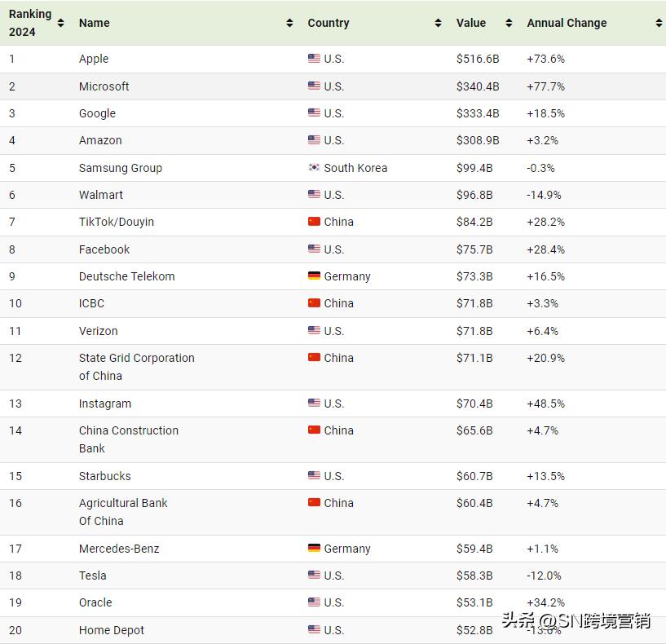Screen dimensions: 666x644
Task: Click the U.S. flag in Apple row
Action: coord(314,59)
